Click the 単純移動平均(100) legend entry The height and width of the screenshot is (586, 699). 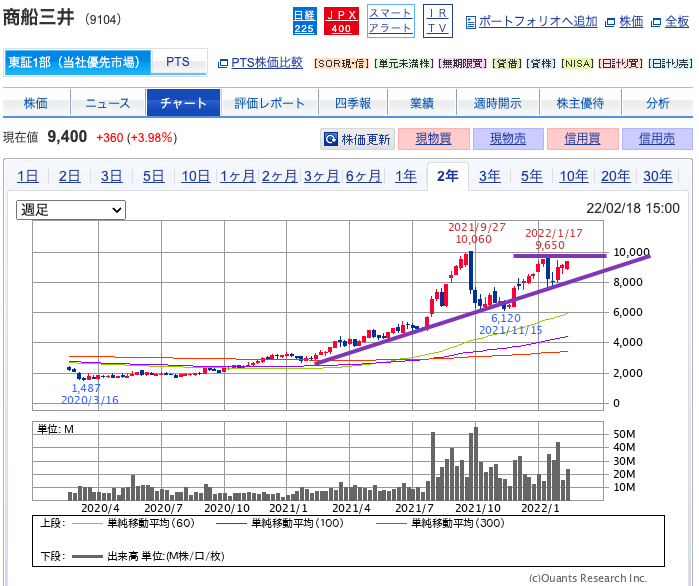click(x=280, y=523)
